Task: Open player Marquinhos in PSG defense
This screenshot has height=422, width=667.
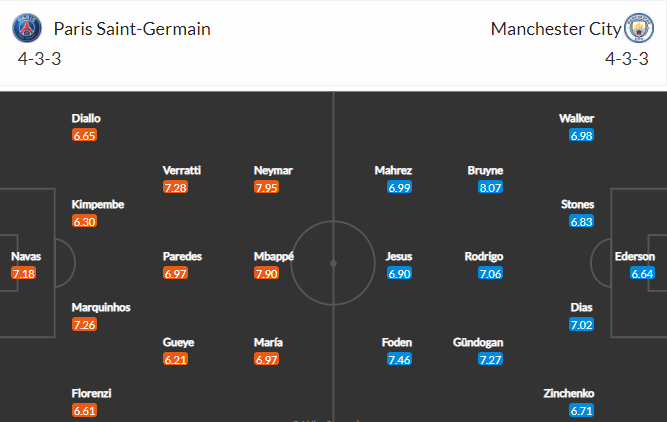Action: pyautogui.click(x=101, y=308)
